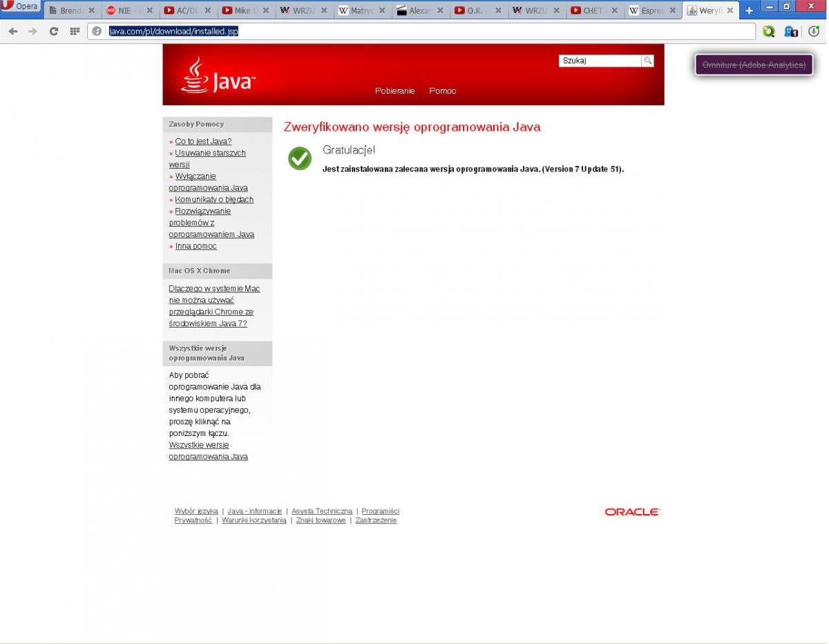
Task: Click the 'Mac OS X Chrome' sidebar header
Action: click(200, 271)
